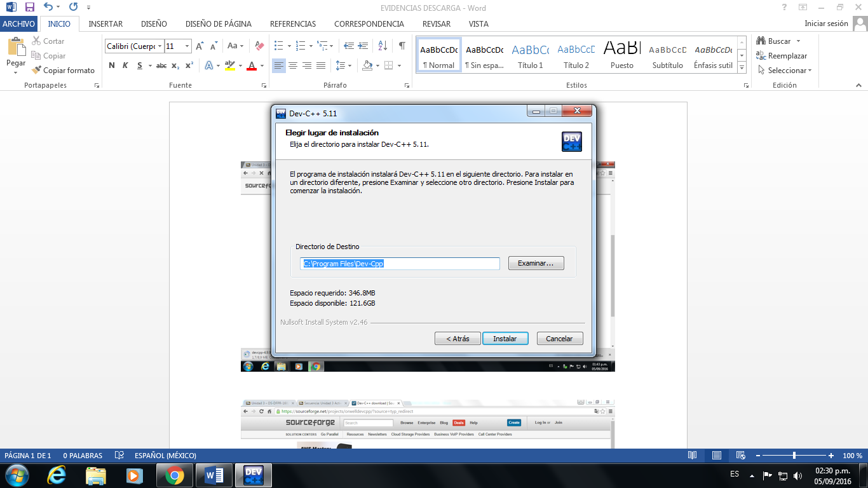Expand the underline style dropdown arrow
The image size is (868, 488).
150,65
